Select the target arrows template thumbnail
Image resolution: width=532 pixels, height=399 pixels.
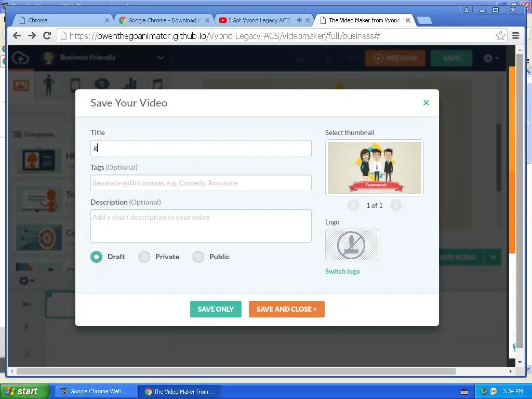pyautogui.click(x=39, y=237)
